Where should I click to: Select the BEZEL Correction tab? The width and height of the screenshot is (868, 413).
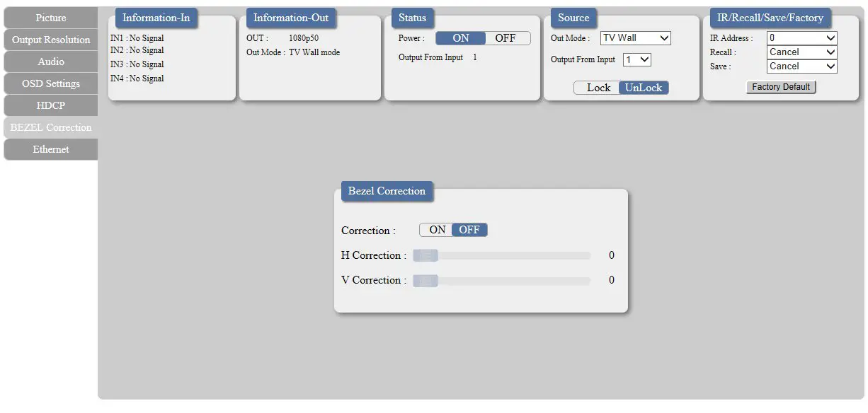coord(51,127)
